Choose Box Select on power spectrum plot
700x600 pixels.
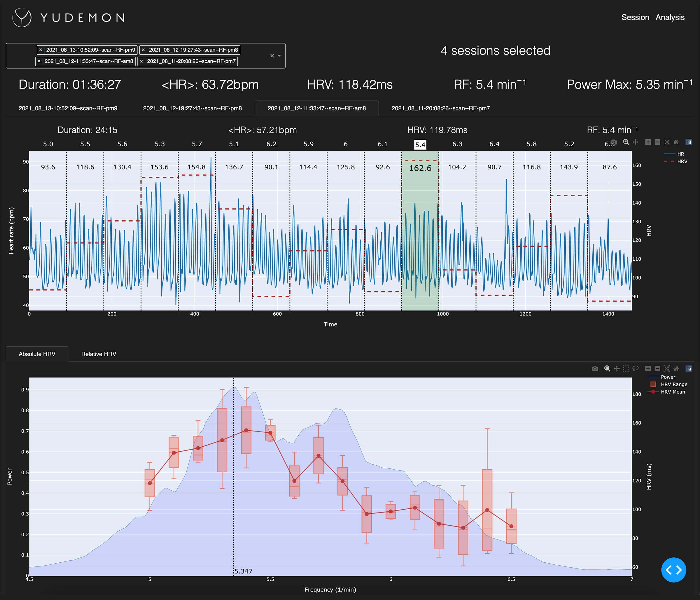(x=626, y=369)
